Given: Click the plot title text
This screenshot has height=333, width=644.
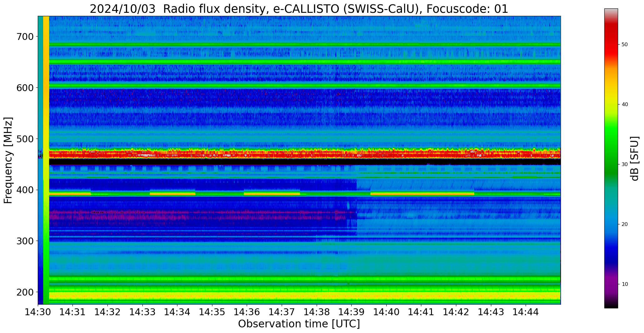Looking at the screenshot, I should [299, 9].
